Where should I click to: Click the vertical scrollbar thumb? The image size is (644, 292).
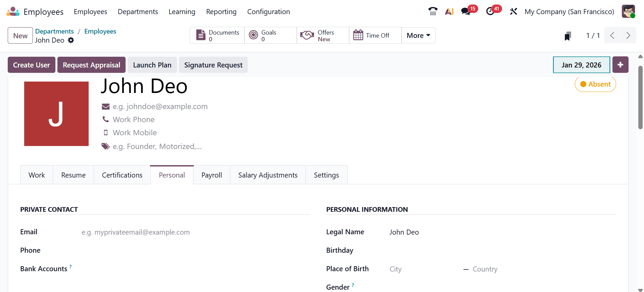point(640,97)
